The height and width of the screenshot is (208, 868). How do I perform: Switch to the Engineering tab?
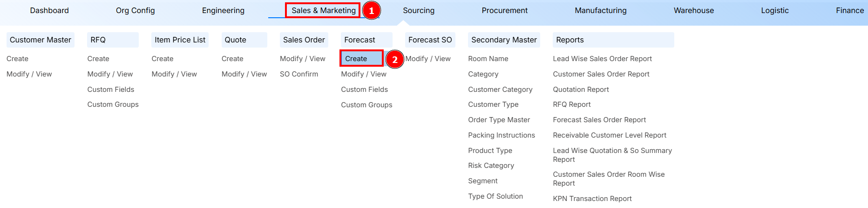[223, 10]
